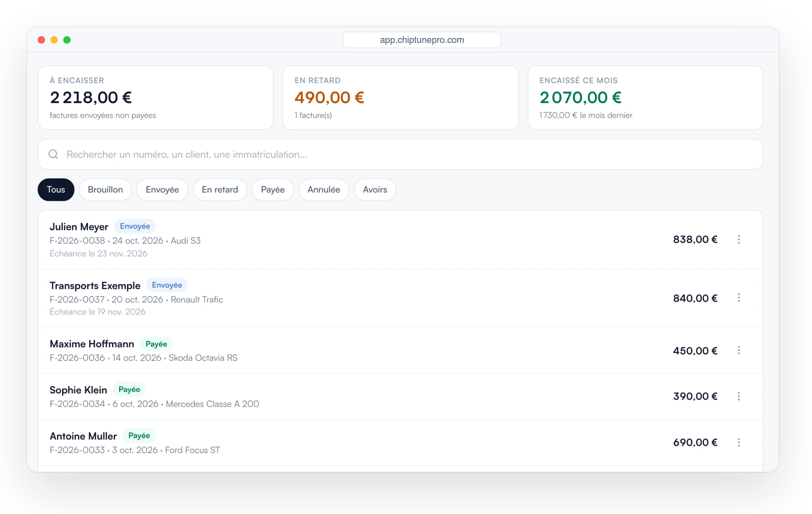Screen dimensions: 812x514
Task: Click the Payée badge next to Antoine Muller
Action: coord(139,436)
